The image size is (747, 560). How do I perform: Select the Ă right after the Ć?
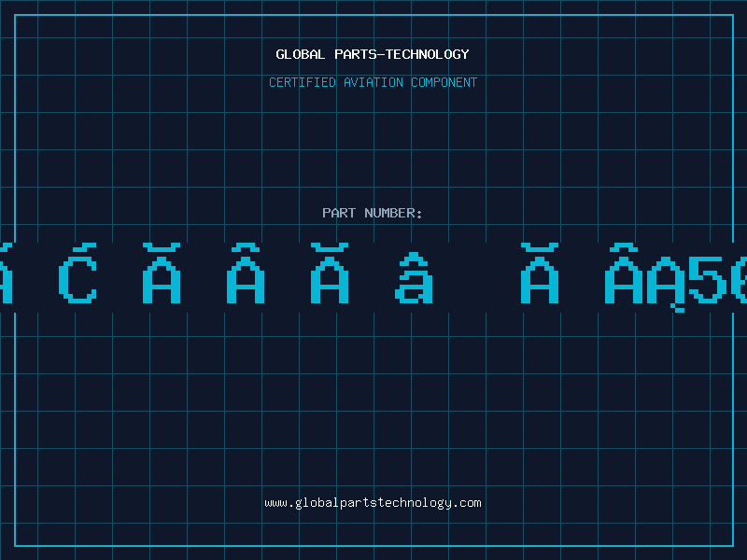tap(162, 277)
